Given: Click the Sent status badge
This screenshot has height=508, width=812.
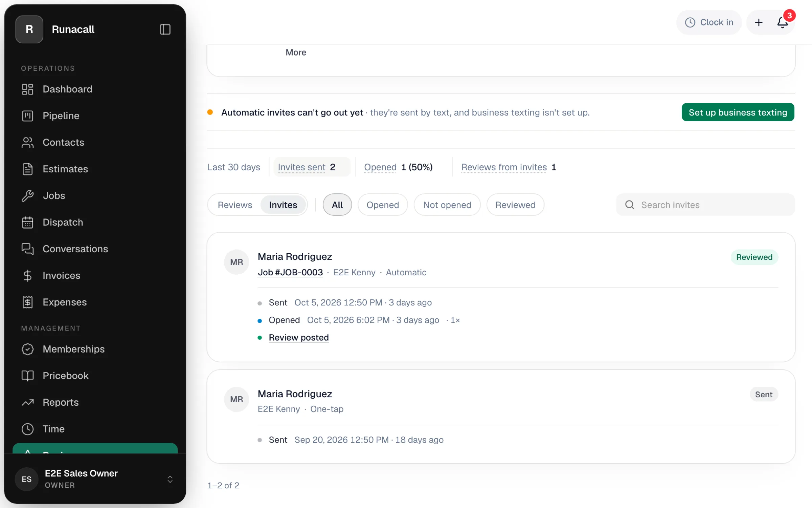Looking at the screenshot, I should pyautogui.click(x=764, y=395).
